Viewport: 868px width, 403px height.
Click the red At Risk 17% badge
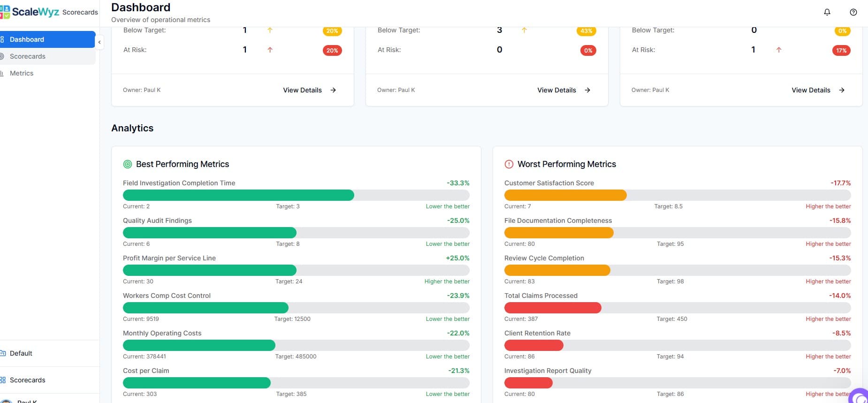(x=841, y=51)
